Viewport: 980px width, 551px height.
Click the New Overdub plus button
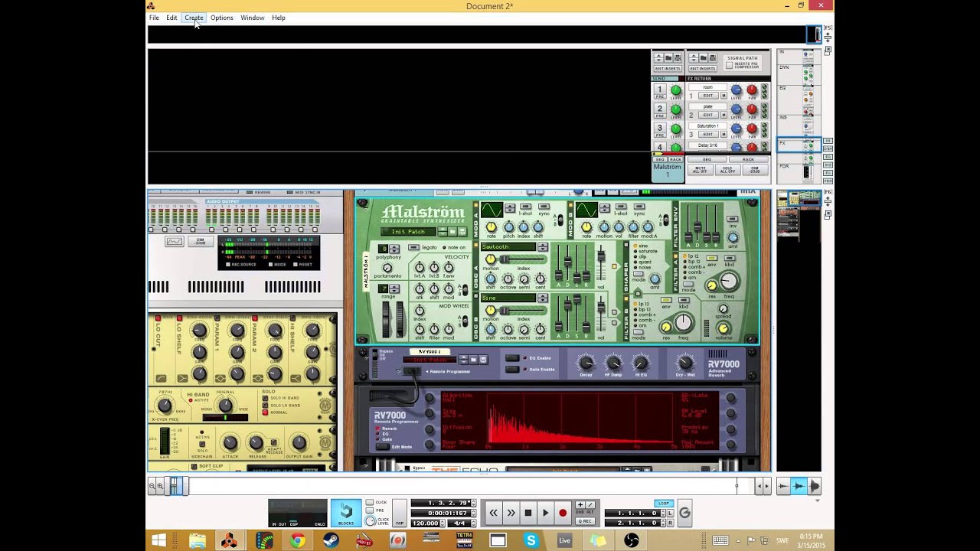pyautogui.click(x=580, y=505)
